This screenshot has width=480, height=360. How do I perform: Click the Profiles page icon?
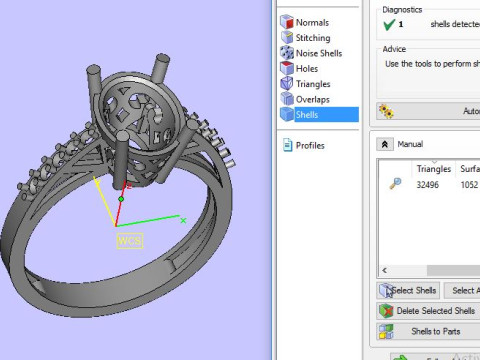click(287, 145)
